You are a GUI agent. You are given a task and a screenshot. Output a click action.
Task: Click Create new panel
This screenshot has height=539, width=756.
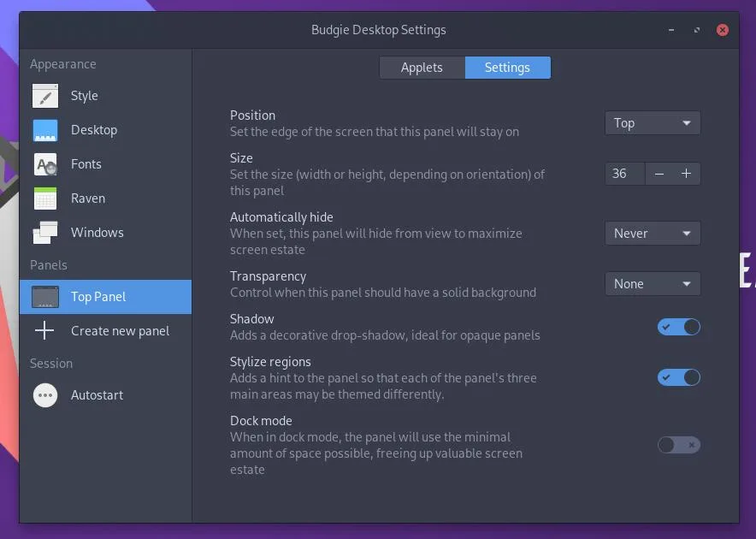(120, 330)
